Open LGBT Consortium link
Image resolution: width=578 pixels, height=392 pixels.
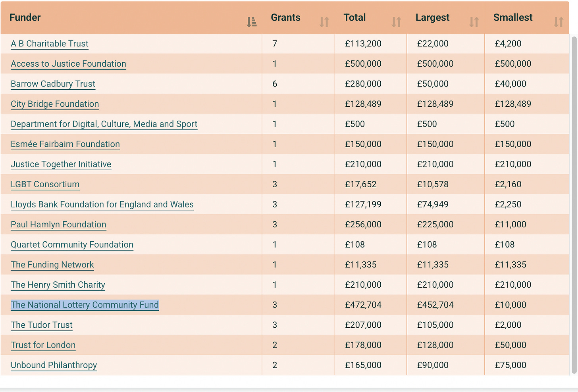[45, 184]
